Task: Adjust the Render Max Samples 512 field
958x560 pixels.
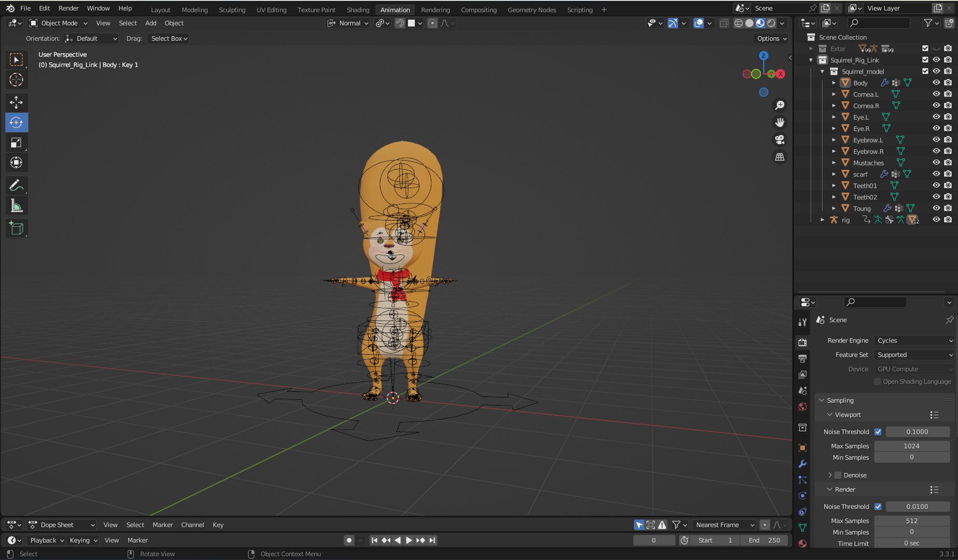Action: click(x=912, y=521)
